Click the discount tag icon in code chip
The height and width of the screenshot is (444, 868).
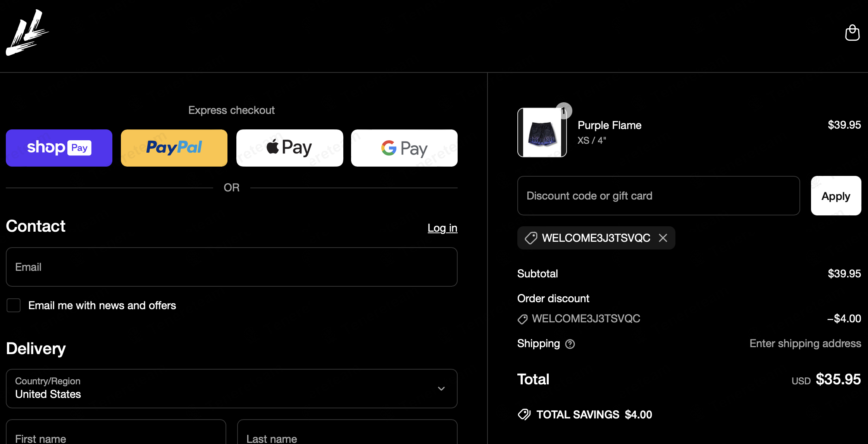pyautogui.click(x=531, y=238)
